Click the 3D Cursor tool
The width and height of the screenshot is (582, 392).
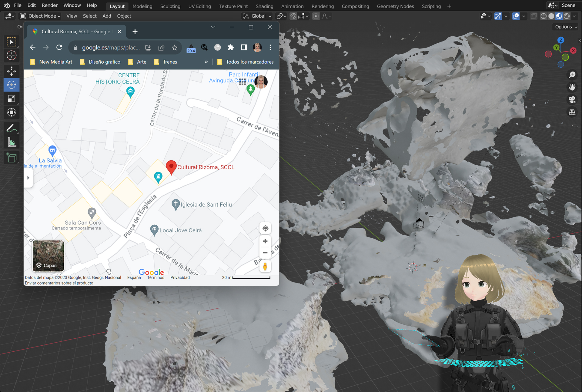(x=12, y=55)
